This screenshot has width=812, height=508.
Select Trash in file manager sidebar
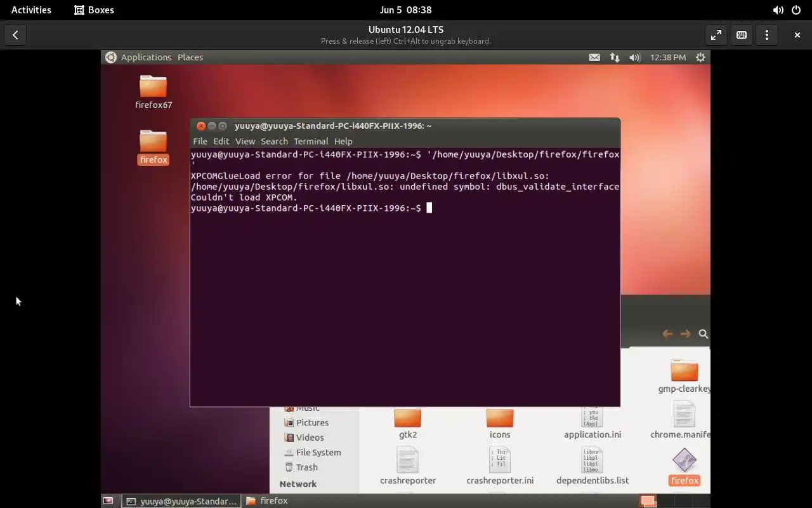point(301,467)
